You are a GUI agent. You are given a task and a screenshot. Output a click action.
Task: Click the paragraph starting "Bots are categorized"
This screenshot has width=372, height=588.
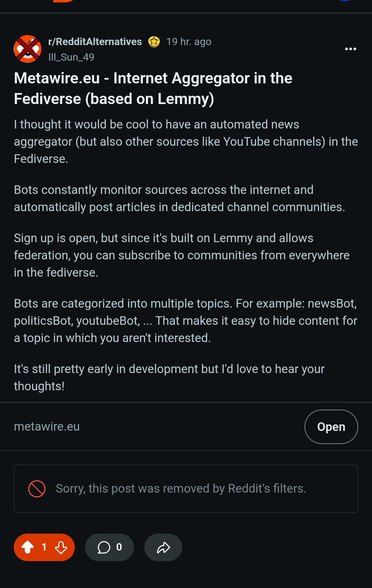pos(185,321)
